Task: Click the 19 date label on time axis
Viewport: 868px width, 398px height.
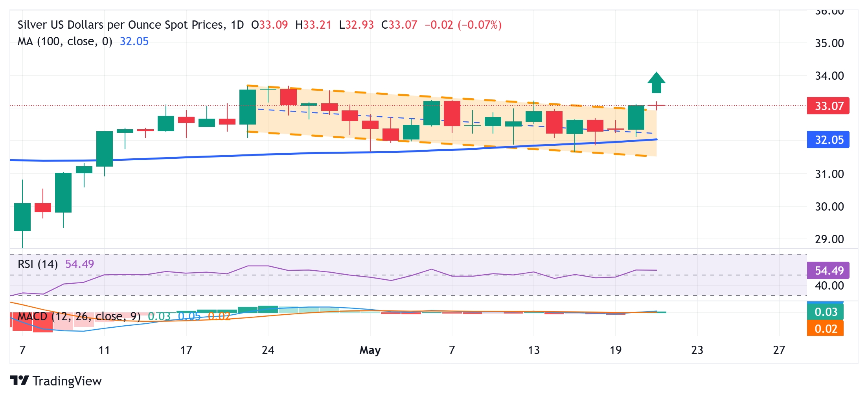Action: coord(615,350)
